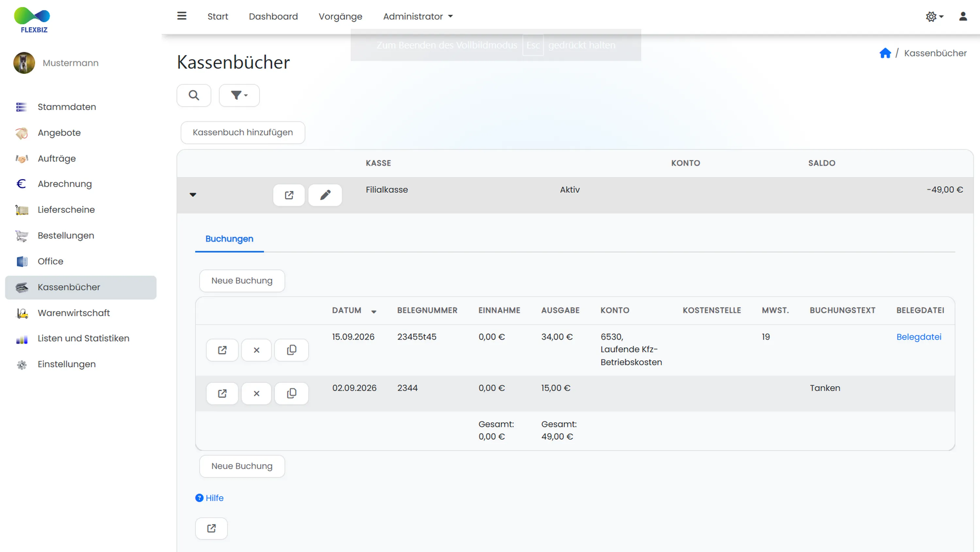The height and width of the screenshot is (552, 980).
Task: Open the Dashboard menu item
Action: click(x=273, y=16)
